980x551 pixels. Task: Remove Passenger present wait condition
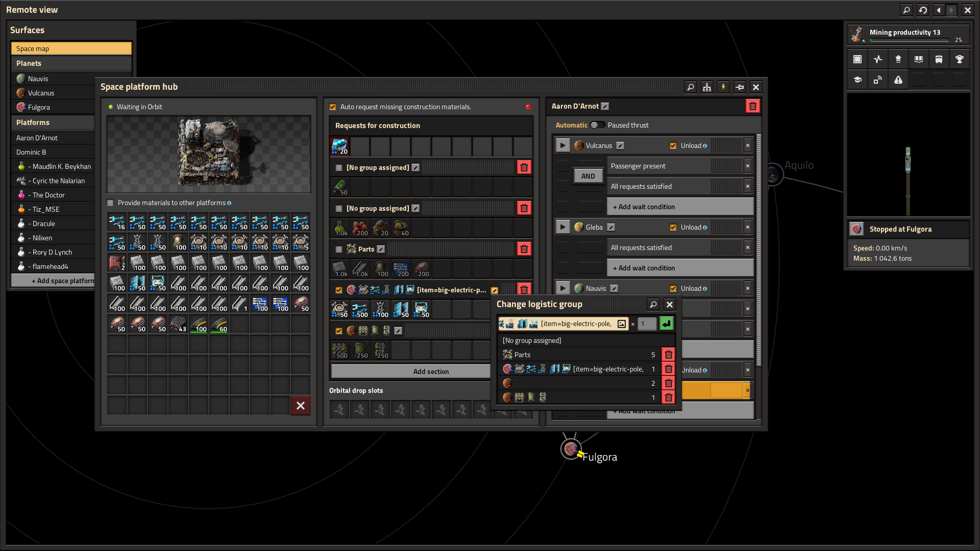point(748,166)
